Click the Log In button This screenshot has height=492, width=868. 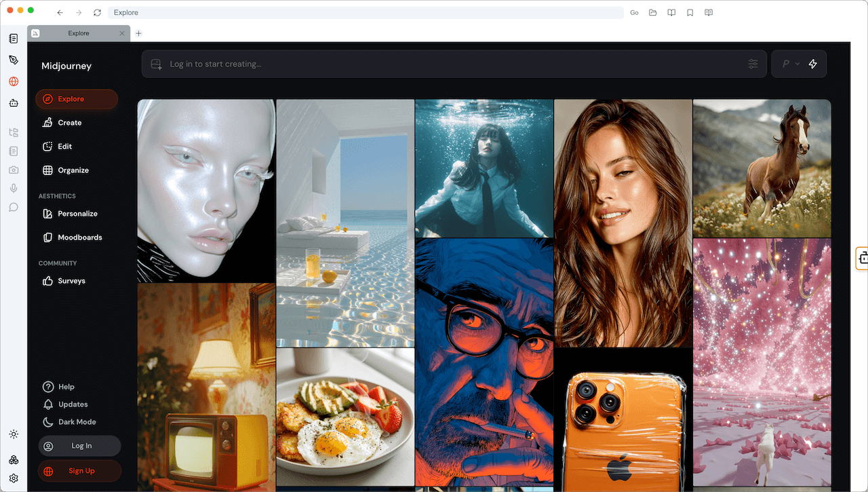pyautogui.click(x=80, y=446)
